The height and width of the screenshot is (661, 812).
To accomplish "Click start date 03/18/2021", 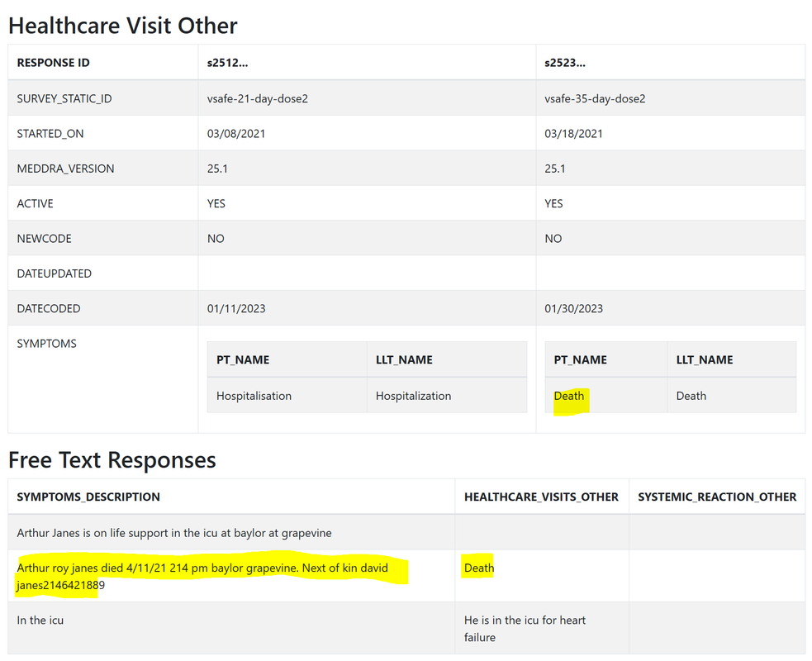I will pos(574,134).
